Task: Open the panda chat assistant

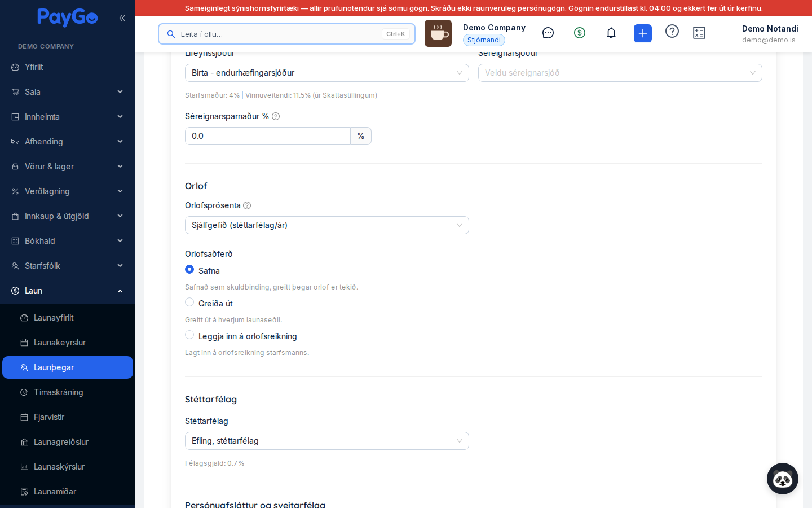Action: coord(783,479)
